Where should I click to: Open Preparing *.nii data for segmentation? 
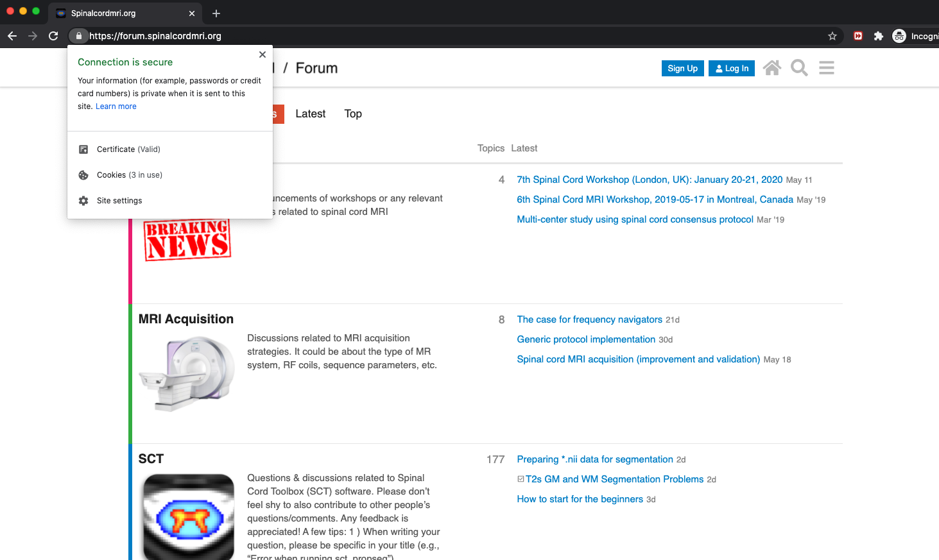(595, 459)
